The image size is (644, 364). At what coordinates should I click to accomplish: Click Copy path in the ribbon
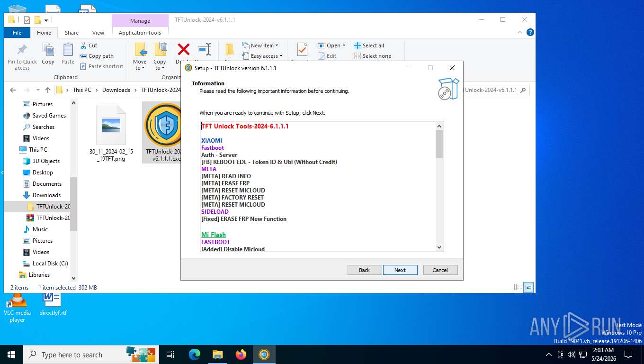point(97,56)
